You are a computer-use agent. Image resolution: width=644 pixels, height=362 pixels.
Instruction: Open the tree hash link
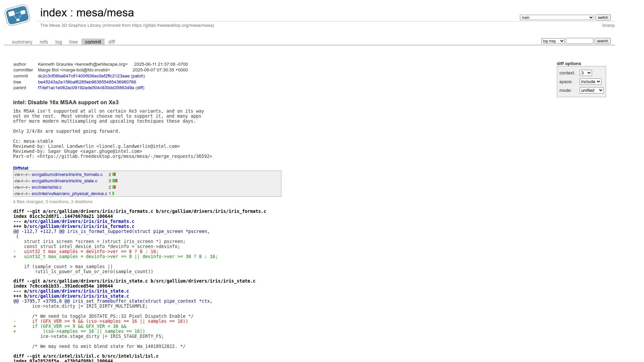click(87, 82)
